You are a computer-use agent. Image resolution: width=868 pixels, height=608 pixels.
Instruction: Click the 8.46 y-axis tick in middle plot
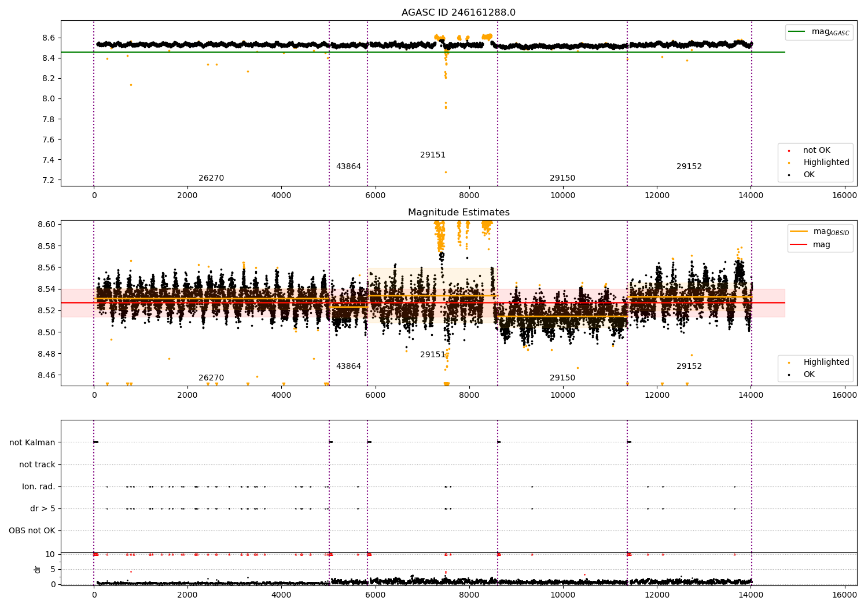point(46,376)
